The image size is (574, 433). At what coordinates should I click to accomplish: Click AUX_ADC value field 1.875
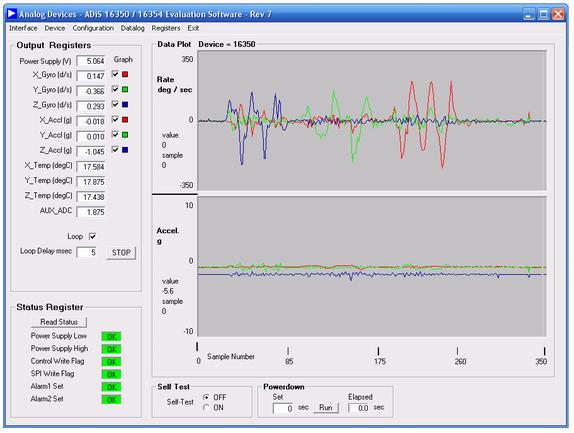click(x=91, y=212)
